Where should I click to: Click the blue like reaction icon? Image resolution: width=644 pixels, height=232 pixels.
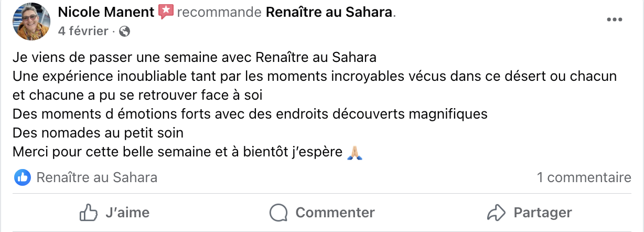click(x=23, y=177)
